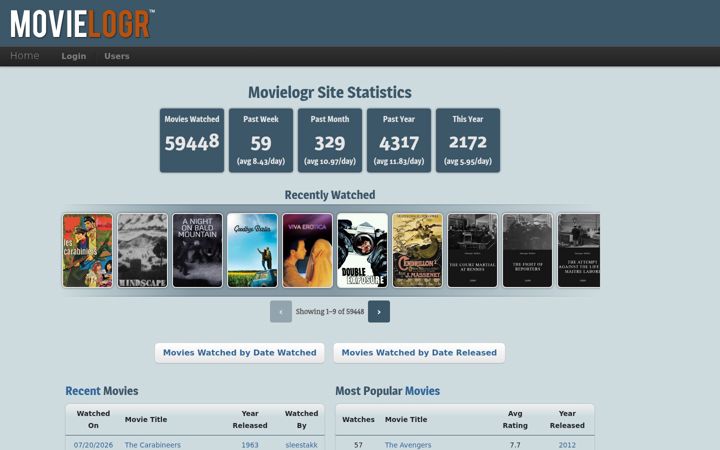
Task: Open The Fight of Reporters poster
Action: [x=528, y=251]
